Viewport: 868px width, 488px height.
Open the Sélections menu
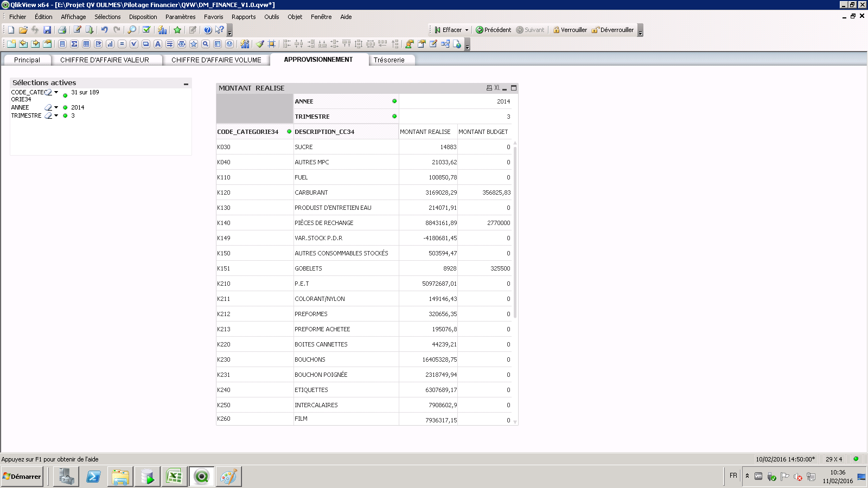click(107, 17)
